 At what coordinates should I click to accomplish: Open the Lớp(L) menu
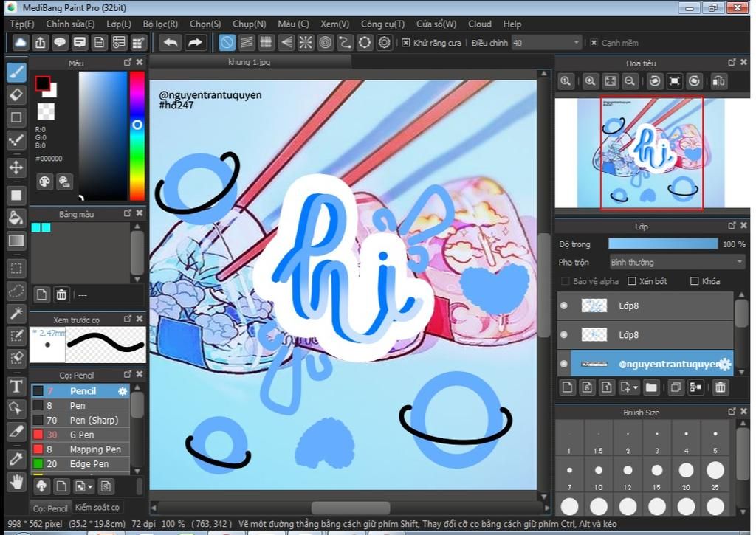pos(119,24)
